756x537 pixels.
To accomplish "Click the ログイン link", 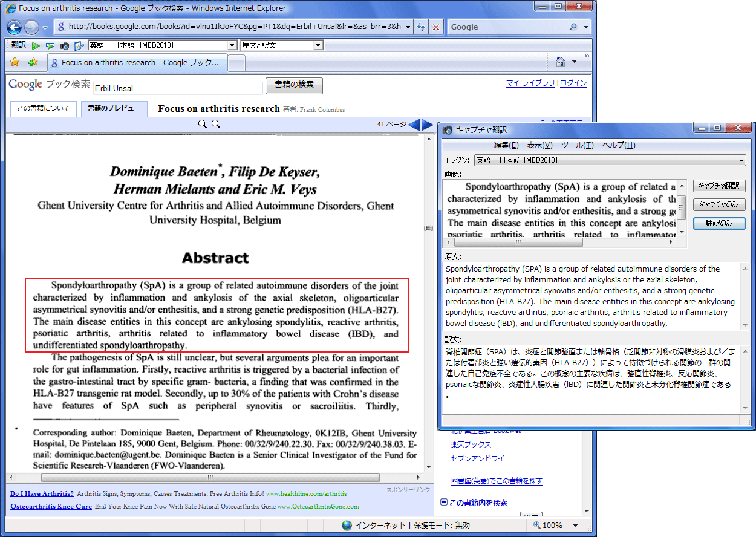I will point(573,83).
